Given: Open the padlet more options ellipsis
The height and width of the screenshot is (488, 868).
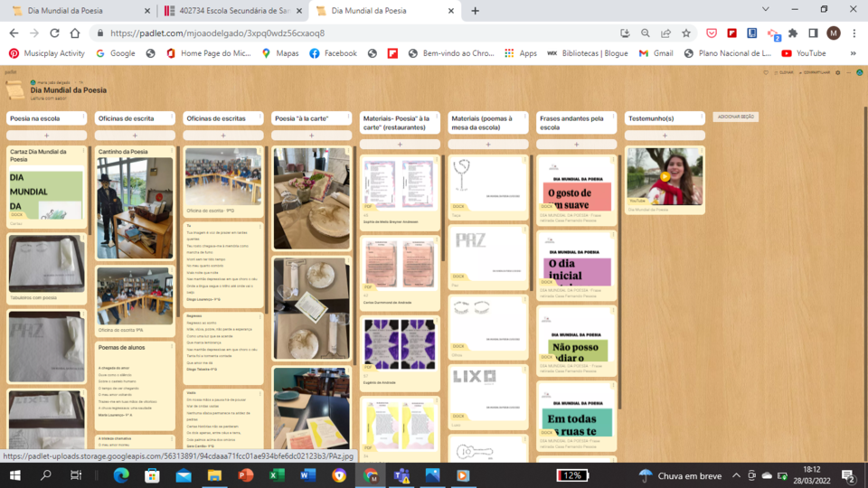Looking at the screenshot, I should tap(849, 72).
